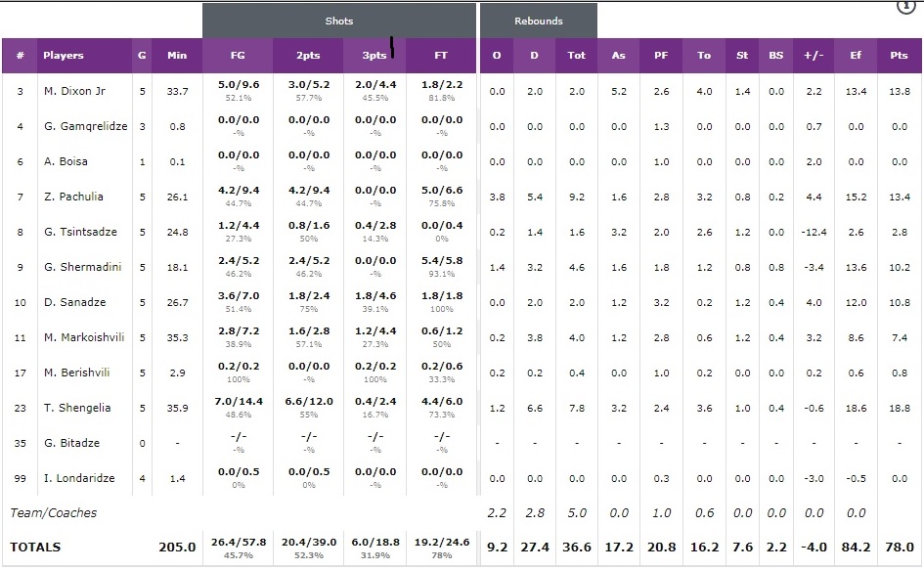The width and height of the screenshot is (924, 570).
Task: Open Z. Pachulia player link
Action: point(72,197)
